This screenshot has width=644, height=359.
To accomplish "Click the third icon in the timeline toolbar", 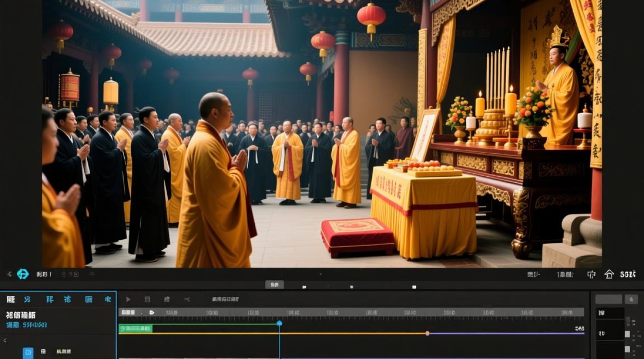I will point(167,299).
